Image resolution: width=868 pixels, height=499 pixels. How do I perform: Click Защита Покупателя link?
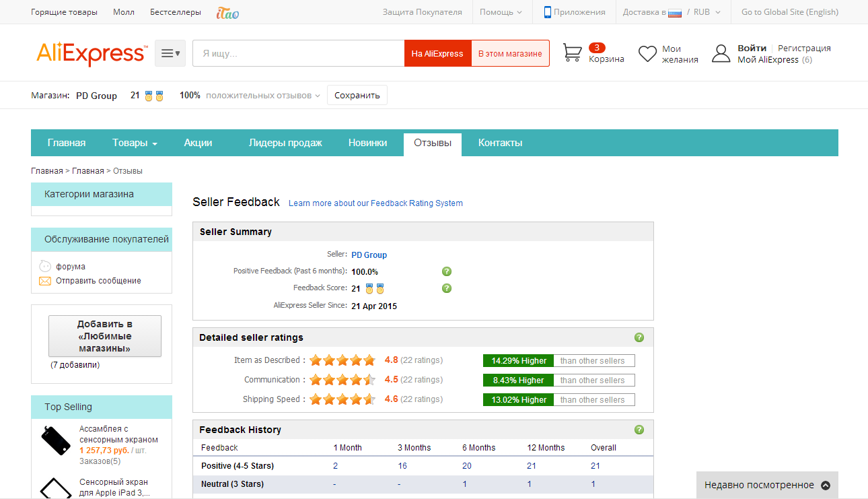[422, 11]
